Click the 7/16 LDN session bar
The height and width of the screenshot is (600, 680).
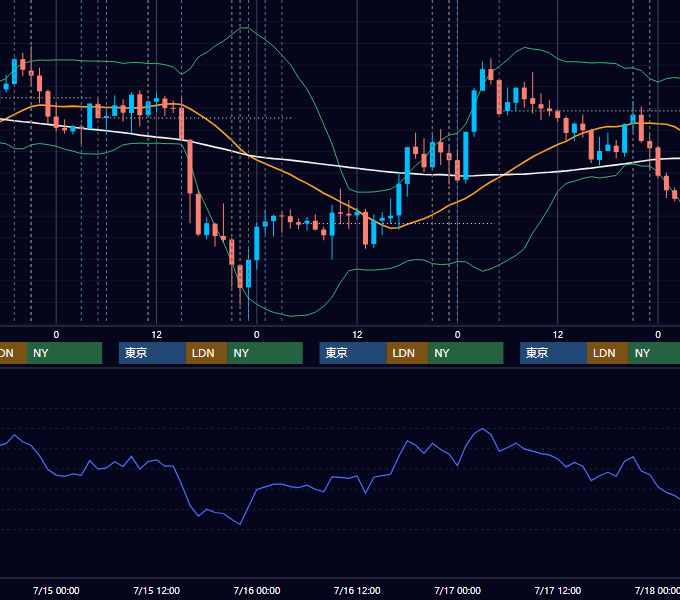pyautogui.click(x=407, y=353)
